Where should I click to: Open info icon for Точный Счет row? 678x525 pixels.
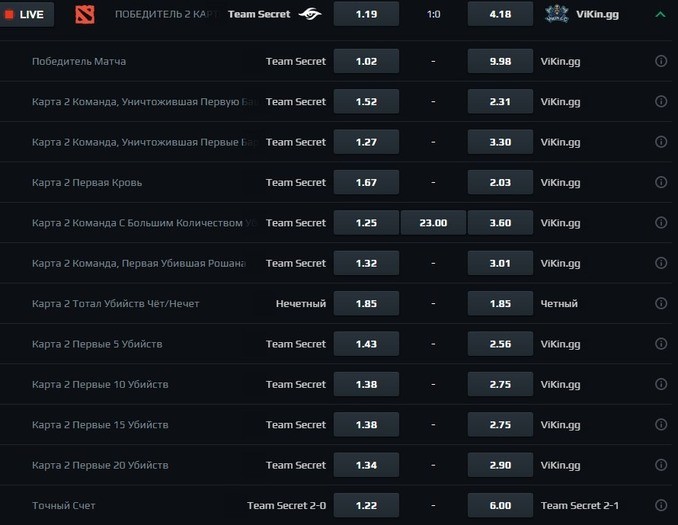point(661,505)
